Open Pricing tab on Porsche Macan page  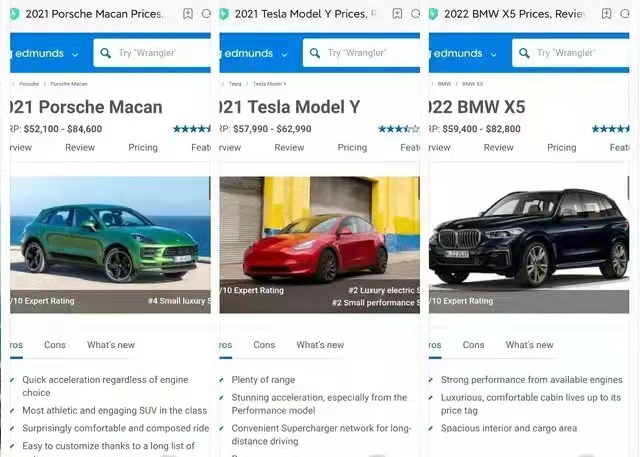pyautogui.click(x=143, y=147)
